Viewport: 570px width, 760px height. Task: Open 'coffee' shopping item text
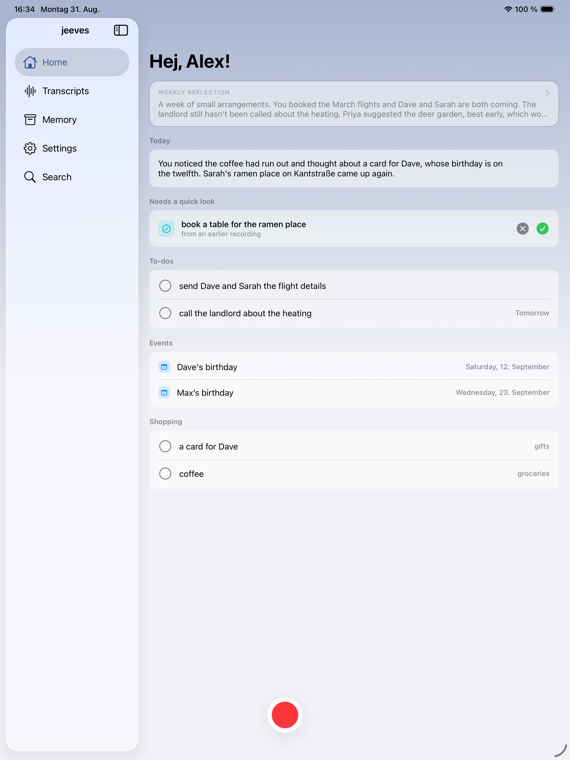191,474
